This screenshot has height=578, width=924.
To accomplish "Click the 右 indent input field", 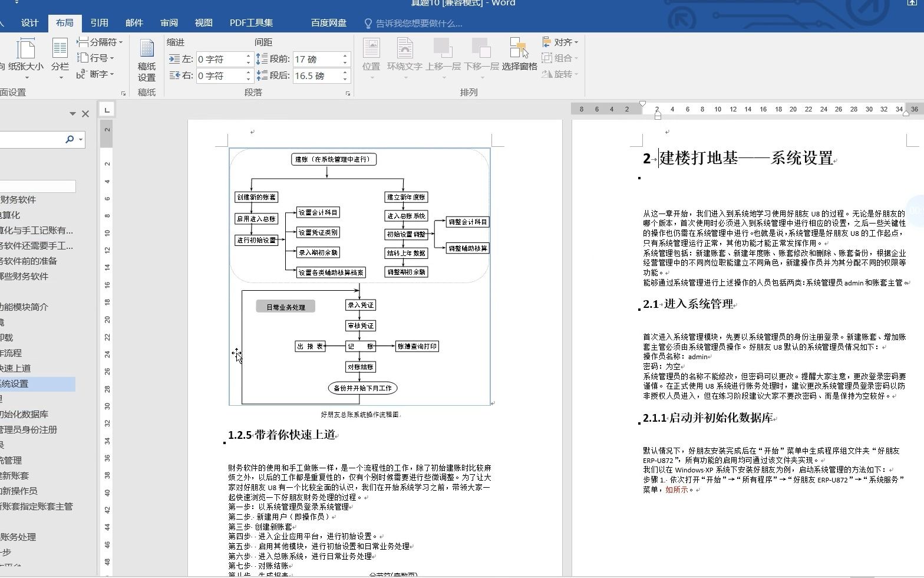I will (219, 75).
